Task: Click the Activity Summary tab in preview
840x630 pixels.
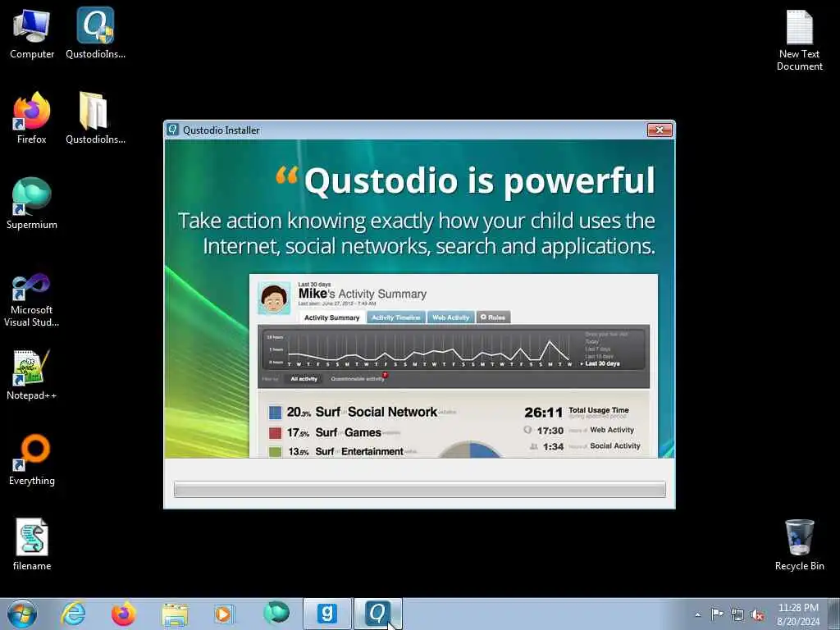Action: [x=331, y=317]
